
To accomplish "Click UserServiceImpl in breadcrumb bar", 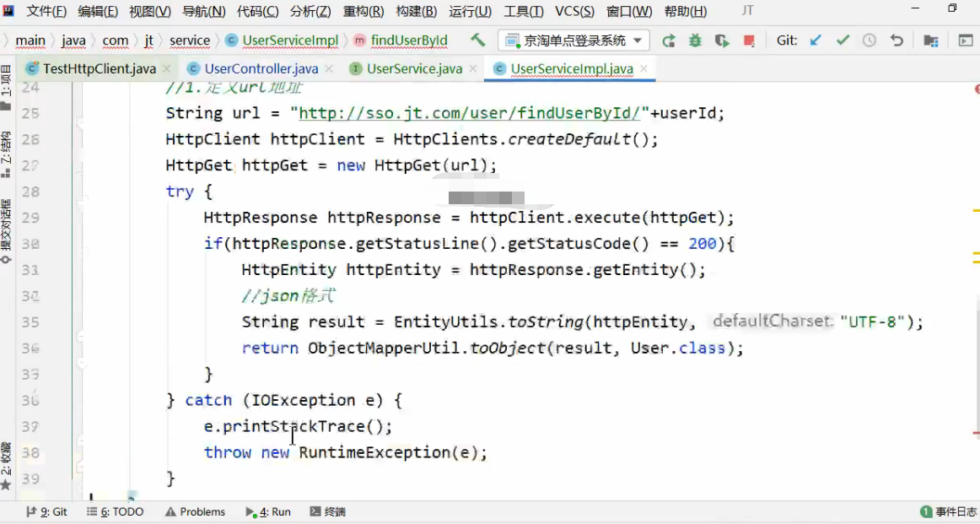I will coord(283,41).
